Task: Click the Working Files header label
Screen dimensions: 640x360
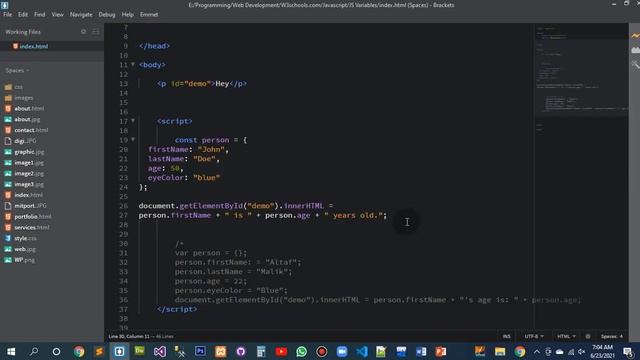Action: [x=23, y=32]
